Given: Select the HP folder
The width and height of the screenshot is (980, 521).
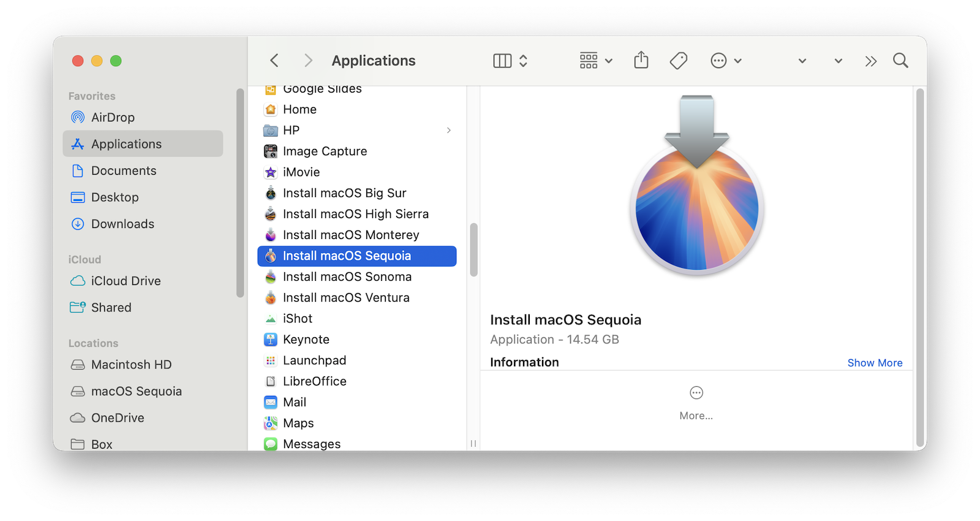Looking at the screenshot, I should coord(357,130).
